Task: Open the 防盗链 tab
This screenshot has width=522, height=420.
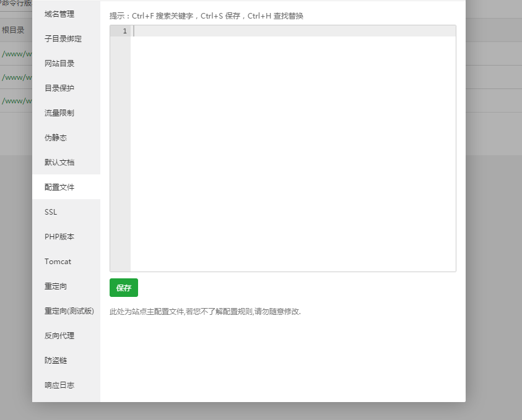Action: 66,360
